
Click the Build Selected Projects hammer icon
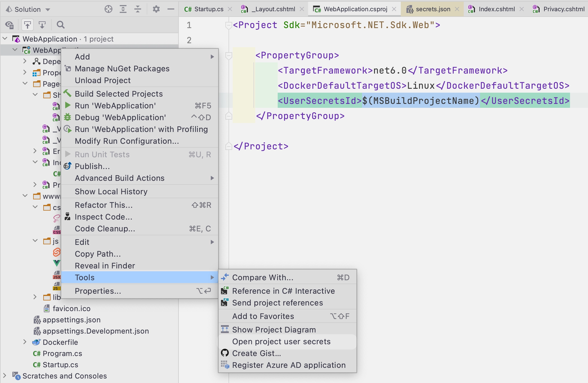(x=67, y=93)
